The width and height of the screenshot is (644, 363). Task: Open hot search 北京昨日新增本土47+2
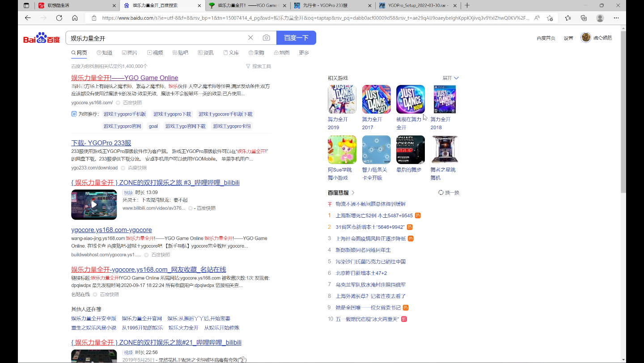click(x=361, y=273)
